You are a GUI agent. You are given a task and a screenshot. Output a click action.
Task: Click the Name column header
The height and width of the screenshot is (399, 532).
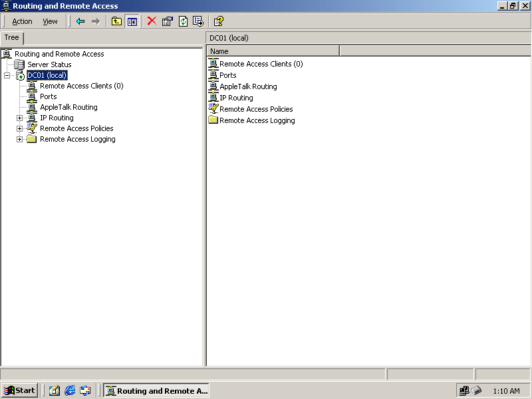[273, 51]
